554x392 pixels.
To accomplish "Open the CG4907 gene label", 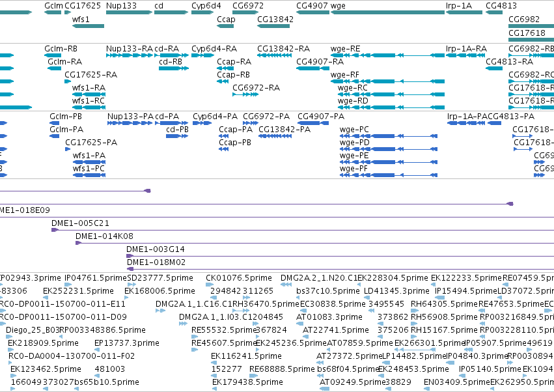I will (x=312, y=6).
